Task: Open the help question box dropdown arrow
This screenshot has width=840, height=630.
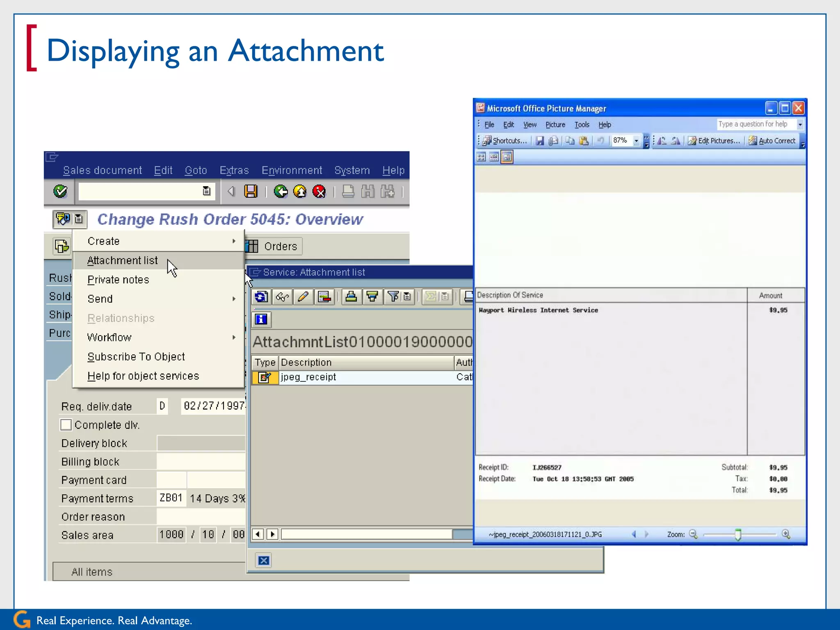Action: click(800, 124)
